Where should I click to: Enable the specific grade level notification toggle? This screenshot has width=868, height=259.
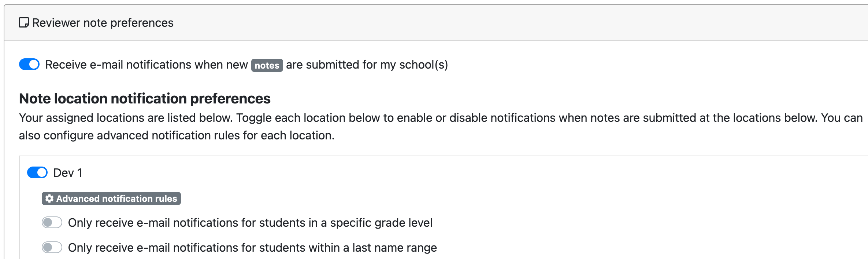(52, 222)
